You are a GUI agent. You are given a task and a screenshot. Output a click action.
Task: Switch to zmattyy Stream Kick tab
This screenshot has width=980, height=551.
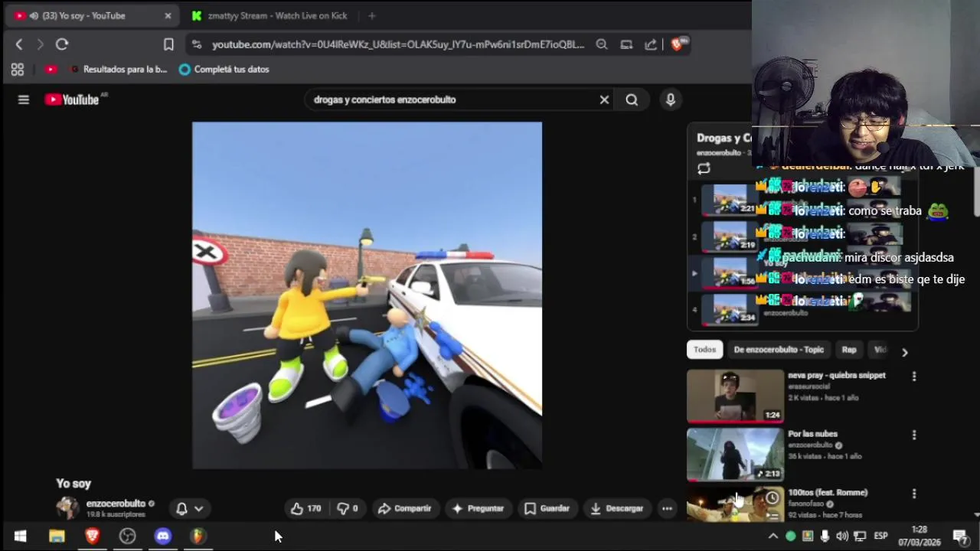click(x=269, y=15)
